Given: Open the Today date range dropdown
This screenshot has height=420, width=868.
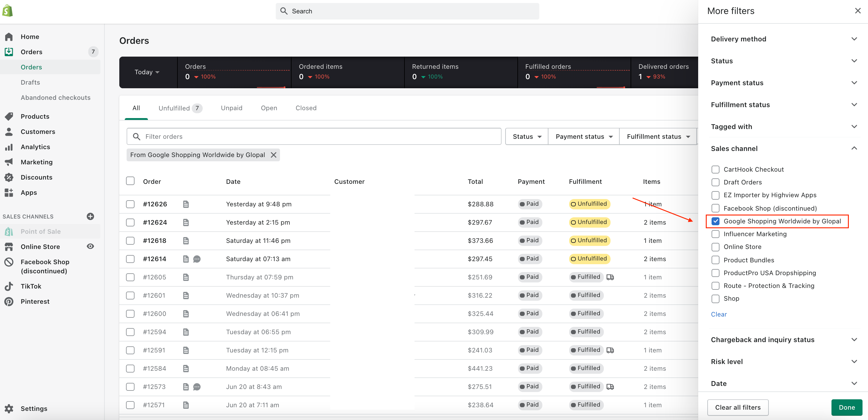Looking at the screenshot, I should coord(147,72).
